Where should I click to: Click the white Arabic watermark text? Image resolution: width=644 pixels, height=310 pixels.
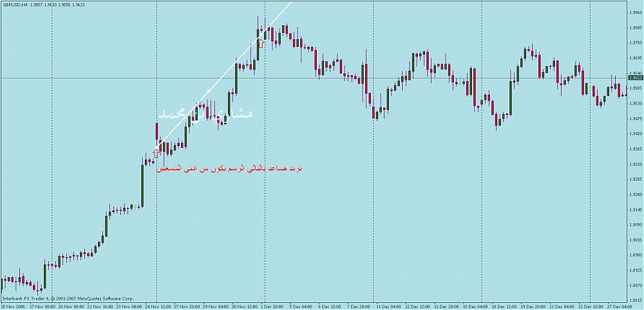point(205,113)
